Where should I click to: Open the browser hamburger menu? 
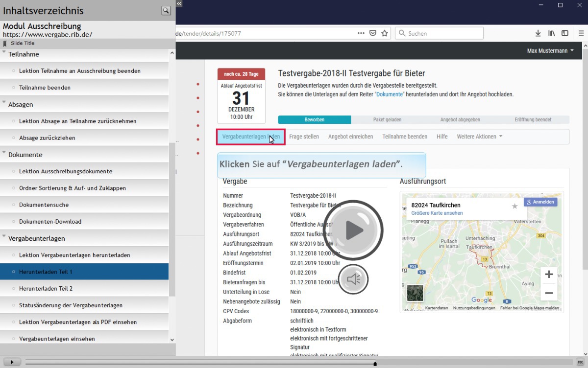pyautogui.click(x=581, y=33)
